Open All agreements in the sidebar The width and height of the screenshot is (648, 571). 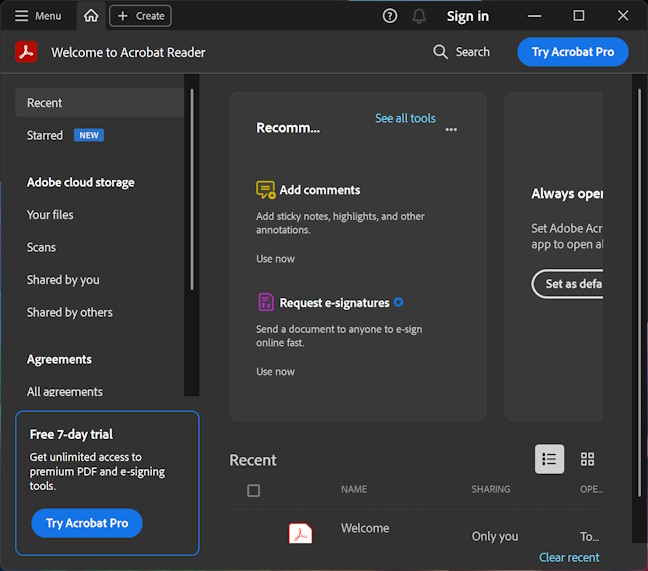coord(65,392)
